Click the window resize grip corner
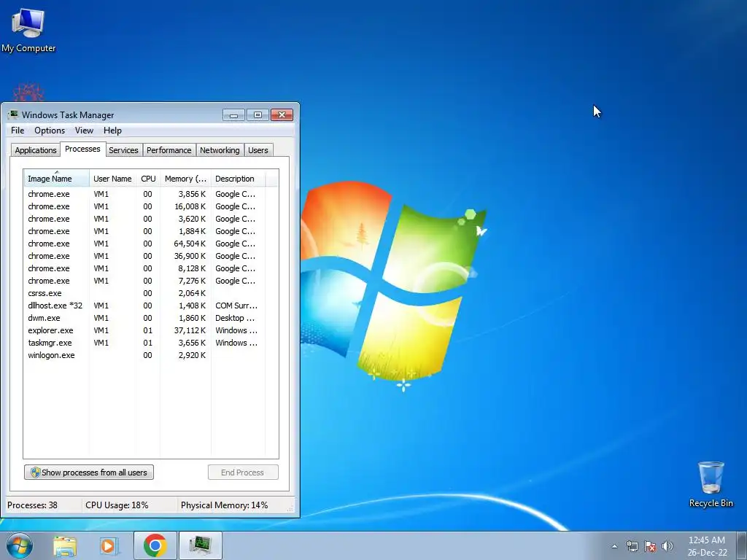The image size is (747, 560). click(x=290, y=509)
